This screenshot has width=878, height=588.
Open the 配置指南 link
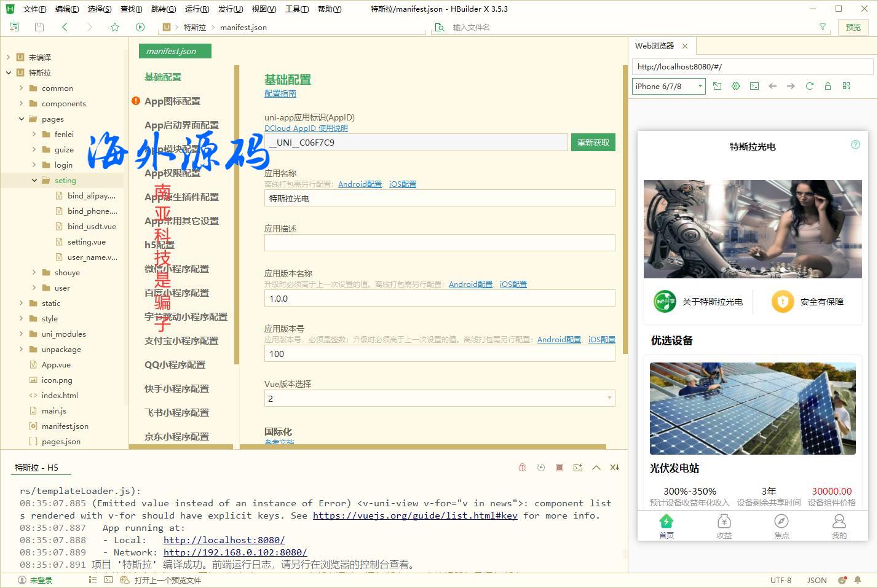280,93
